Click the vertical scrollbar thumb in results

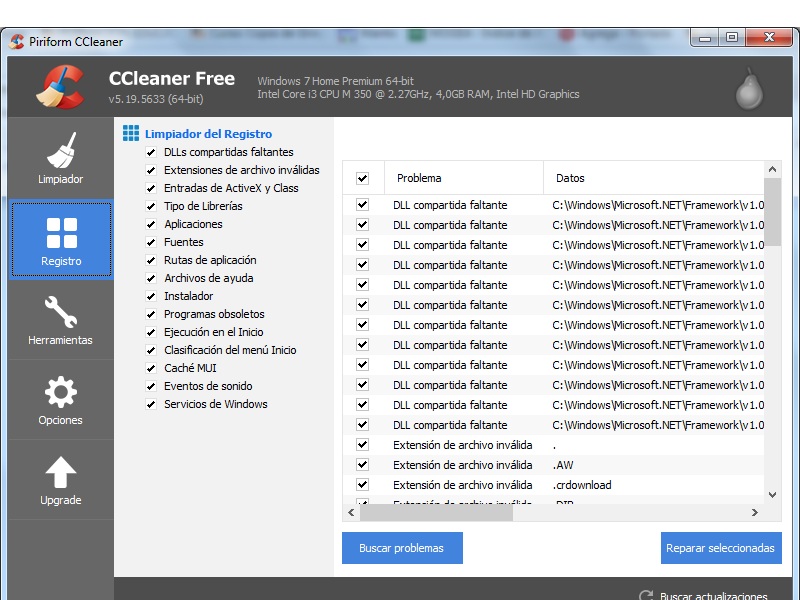(772, 212)
